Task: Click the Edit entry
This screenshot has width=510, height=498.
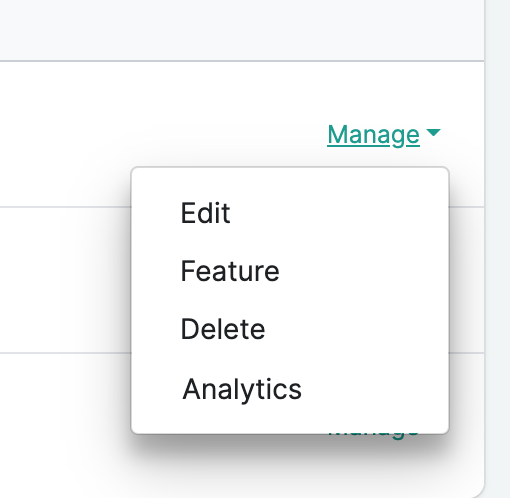Action: point(205,213)
